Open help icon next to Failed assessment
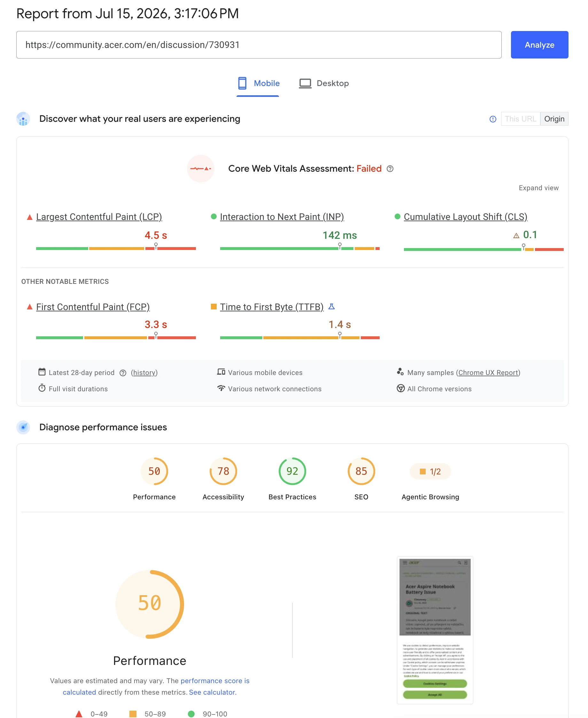The image size is (588, 718). tap(390, 169)
